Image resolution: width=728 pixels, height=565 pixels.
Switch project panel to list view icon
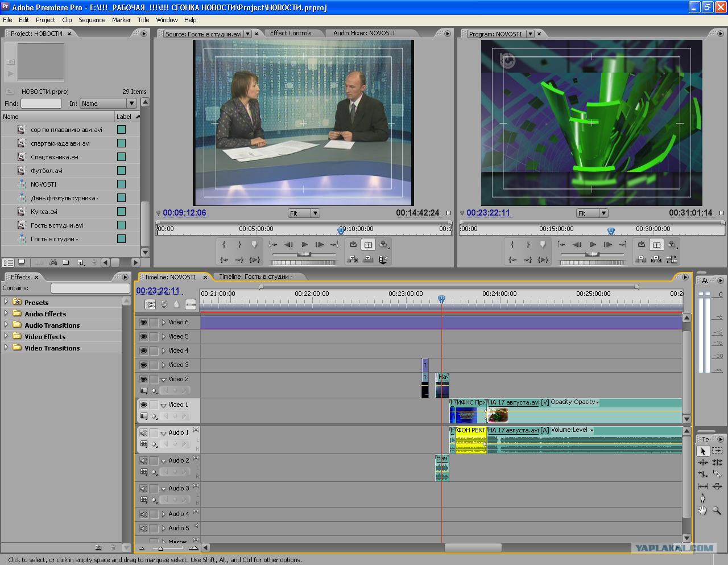pyautogui.click(x=8, y=262)
